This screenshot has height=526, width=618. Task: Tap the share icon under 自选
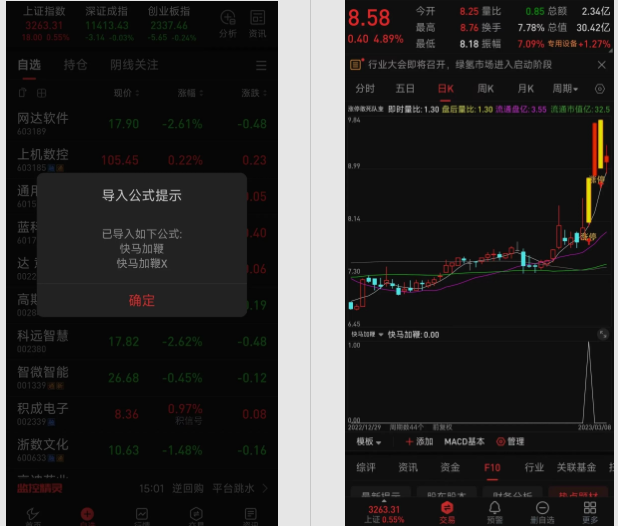tap(22, 93)
